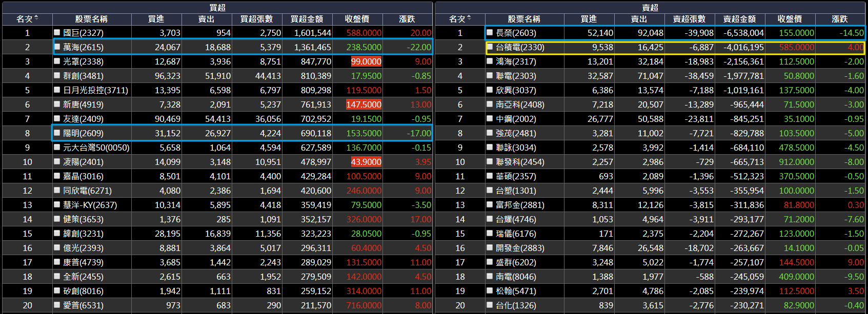Check the 陽明(2609) row checkbox

point(57,133)
